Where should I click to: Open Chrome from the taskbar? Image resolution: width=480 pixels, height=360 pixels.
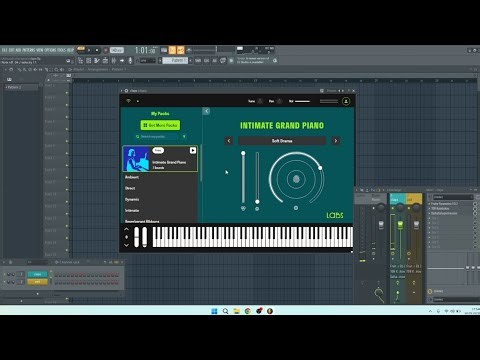click(248, 311)
